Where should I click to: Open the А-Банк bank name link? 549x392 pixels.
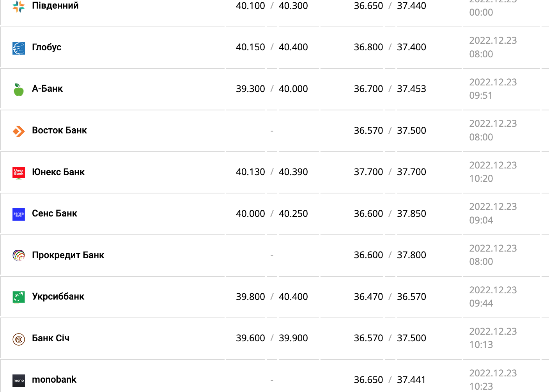click(47, 89)
